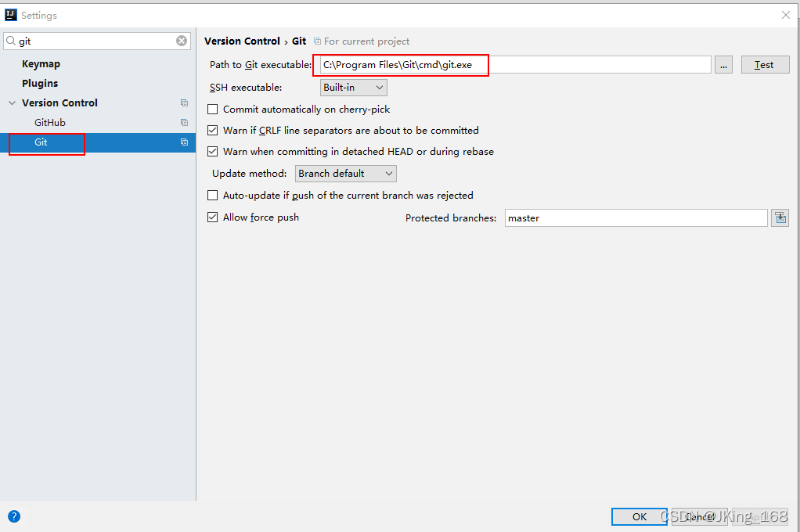Browse for Git executable with ellipsis button
This screenshot has height=532, width=800.
tap(723, 65)
